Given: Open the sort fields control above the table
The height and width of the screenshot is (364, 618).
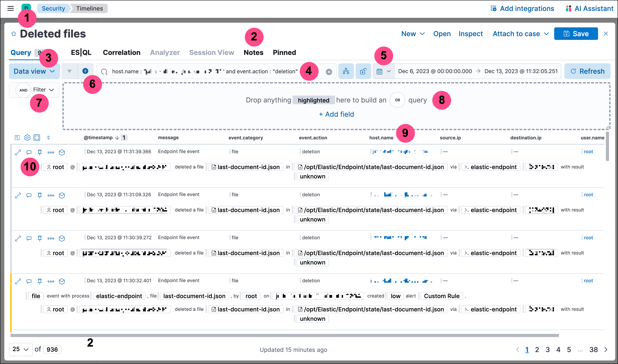Looking at the screenshot, I should (x=48, y=138).
